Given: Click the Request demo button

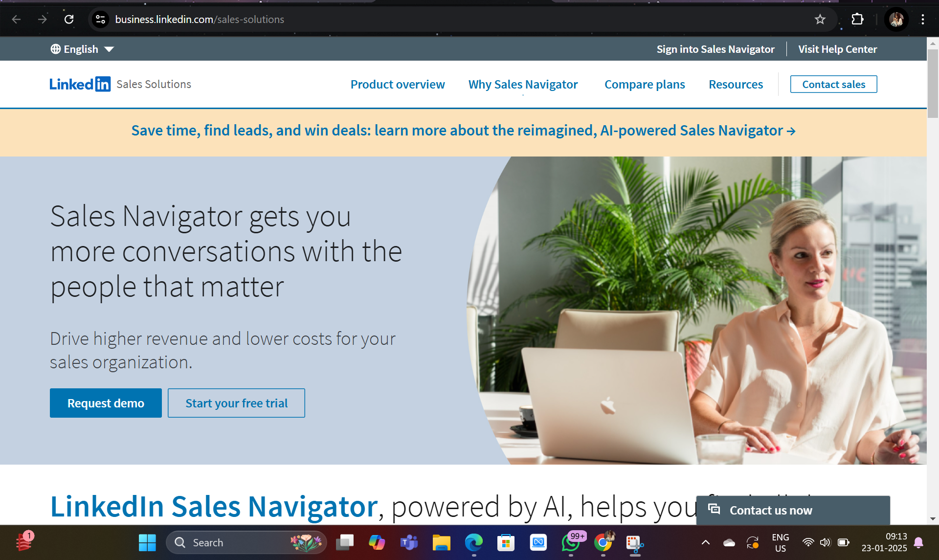Looking at the screenshot, I should tap(106, 403).
